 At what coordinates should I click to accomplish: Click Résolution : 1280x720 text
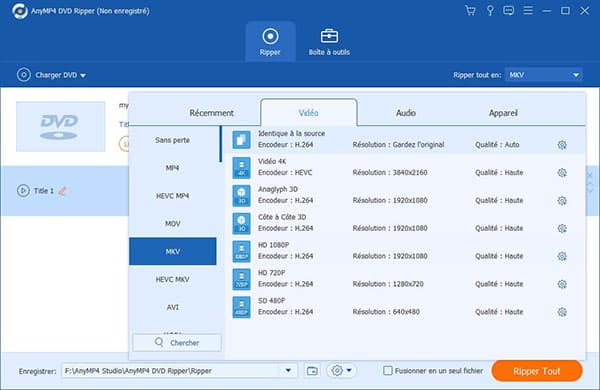(388, 284)
